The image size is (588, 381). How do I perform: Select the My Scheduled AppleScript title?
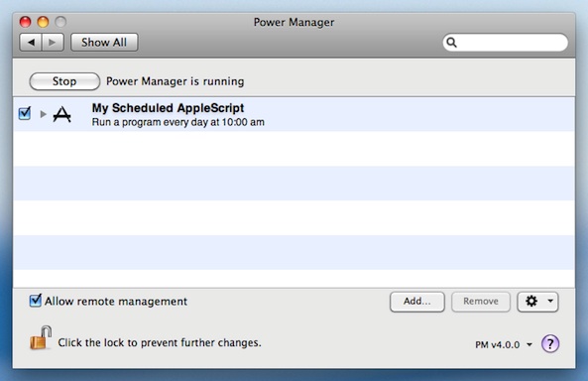click(x=168, y=108)
